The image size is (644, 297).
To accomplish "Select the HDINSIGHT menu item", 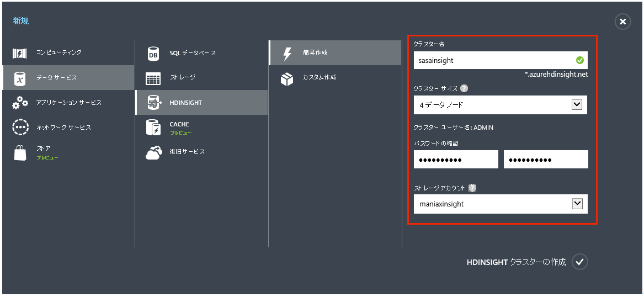I will (201, 103).
